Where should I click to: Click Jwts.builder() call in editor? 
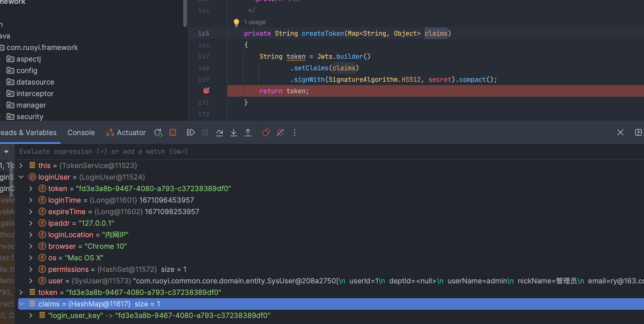click(344, 57)
